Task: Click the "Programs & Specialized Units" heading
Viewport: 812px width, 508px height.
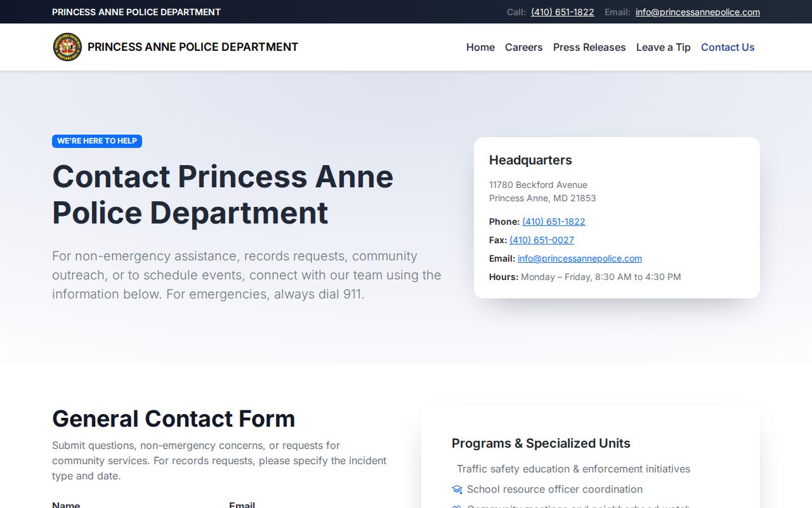Action: click(x=541, y=443)
